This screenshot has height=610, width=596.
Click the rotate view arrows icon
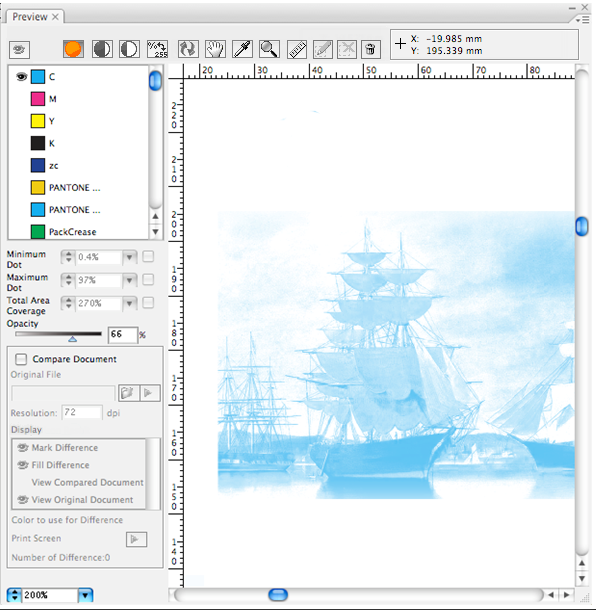coord(188,49)
